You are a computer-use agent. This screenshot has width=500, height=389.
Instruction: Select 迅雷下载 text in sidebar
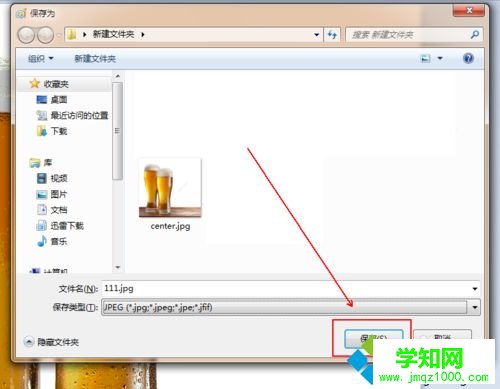click(67, 226)
